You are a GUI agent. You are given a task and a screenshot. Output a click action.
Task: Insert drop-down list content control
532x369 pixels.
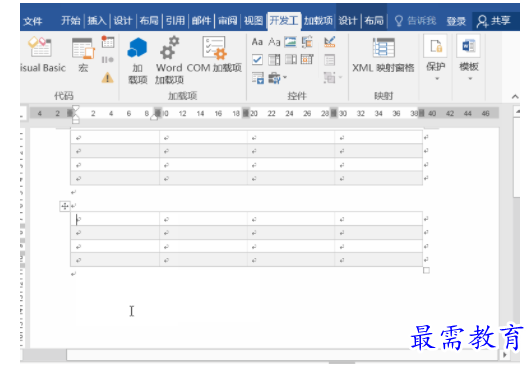[290, 60]
